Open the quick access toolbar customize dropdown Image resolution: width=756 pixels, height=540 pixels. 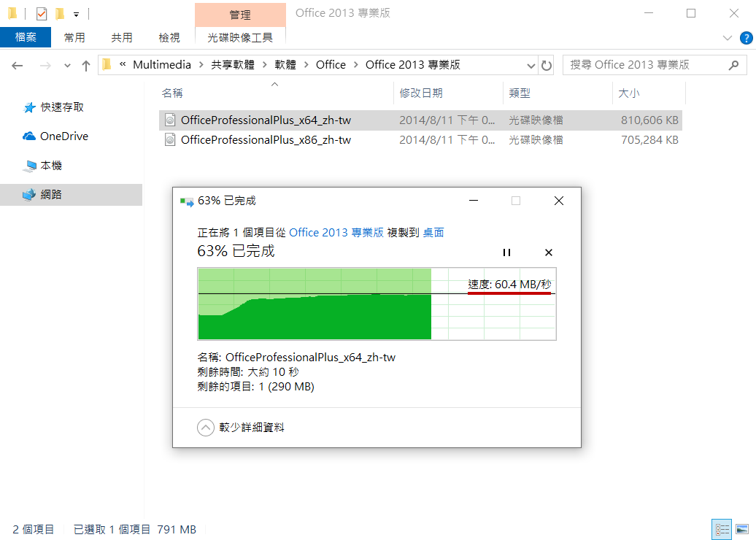pyautogui.click(x=76, y=15)
